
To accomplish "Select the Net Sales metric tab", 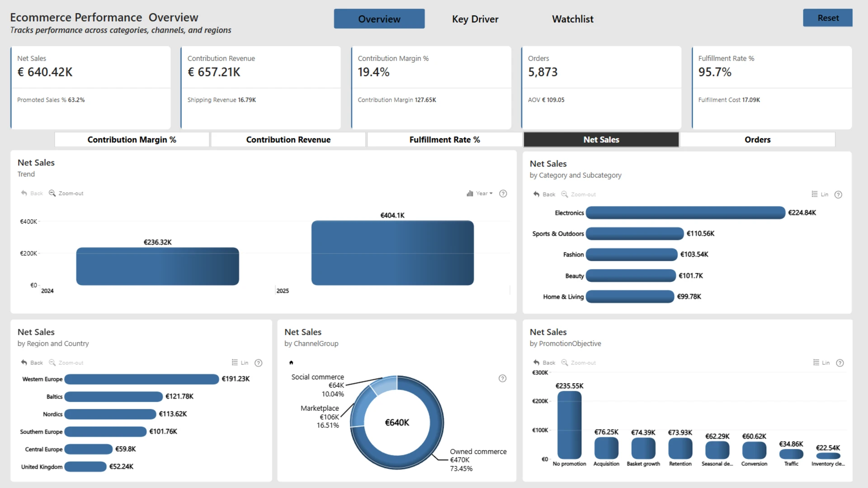I will tap(601, 140).
